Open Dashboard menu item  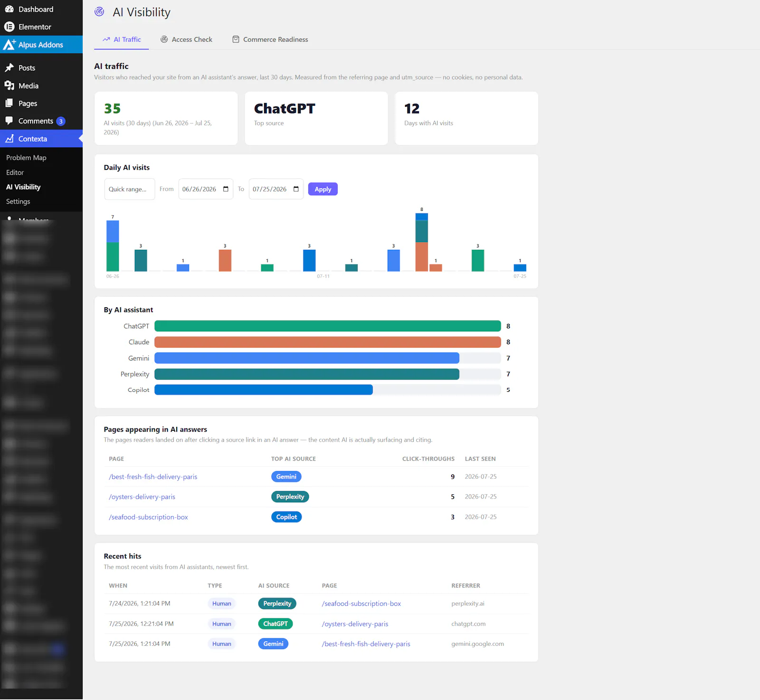(x=36, y=9)
